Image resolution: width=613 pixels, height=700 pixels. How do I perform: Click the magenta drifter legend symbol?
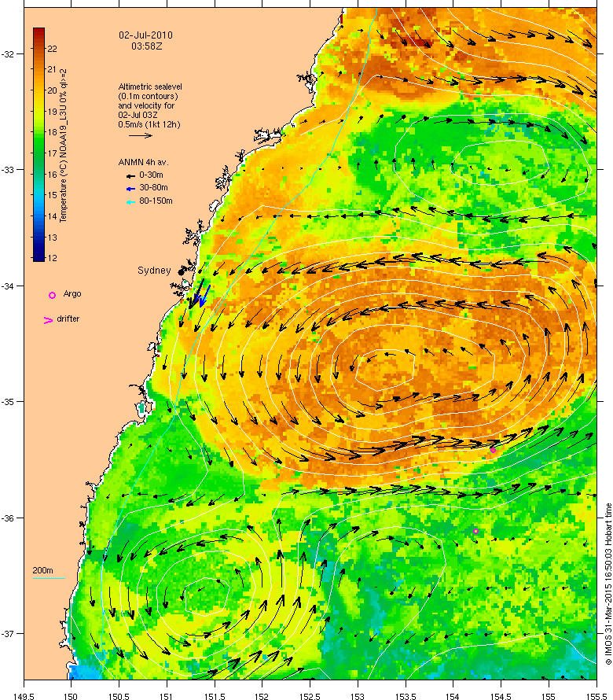coord(48,320)
